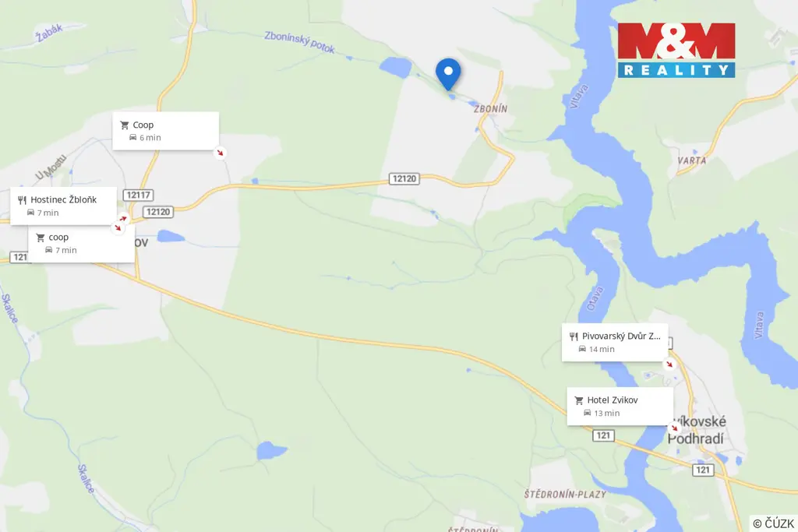798x532 pixels.
Task: Open the M&M Reality logo
Action: pos(676,51)
